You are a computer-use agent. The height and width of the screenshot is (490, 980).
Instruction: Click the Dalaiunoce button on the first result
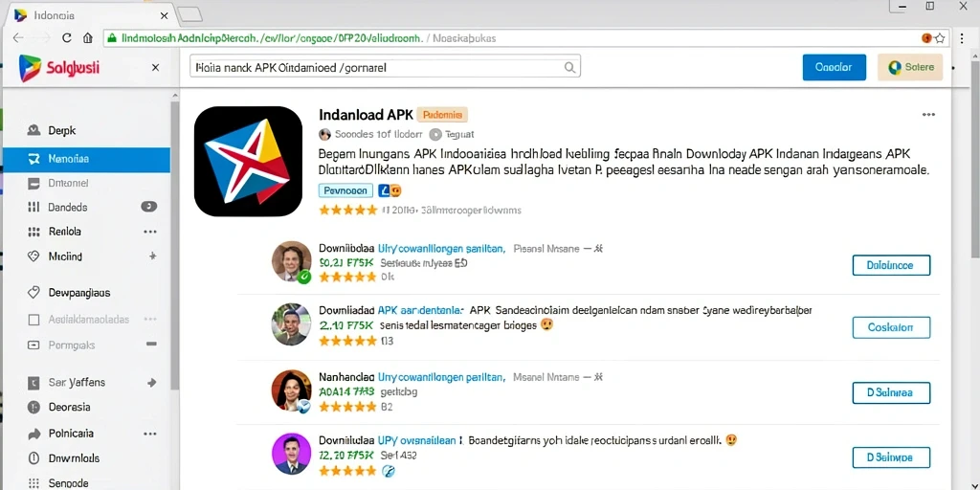pos(891,265)
